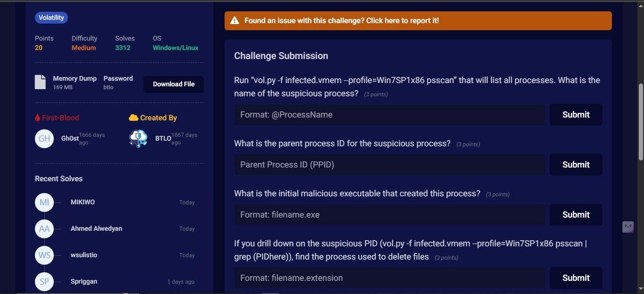
Task: Submit the suspicious process name answer
Action: (x=576, y=115)
